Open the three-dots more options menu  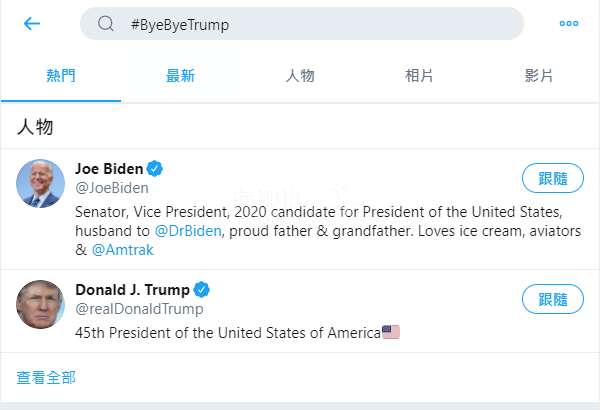pyautogui.click(x=568, y=24)
